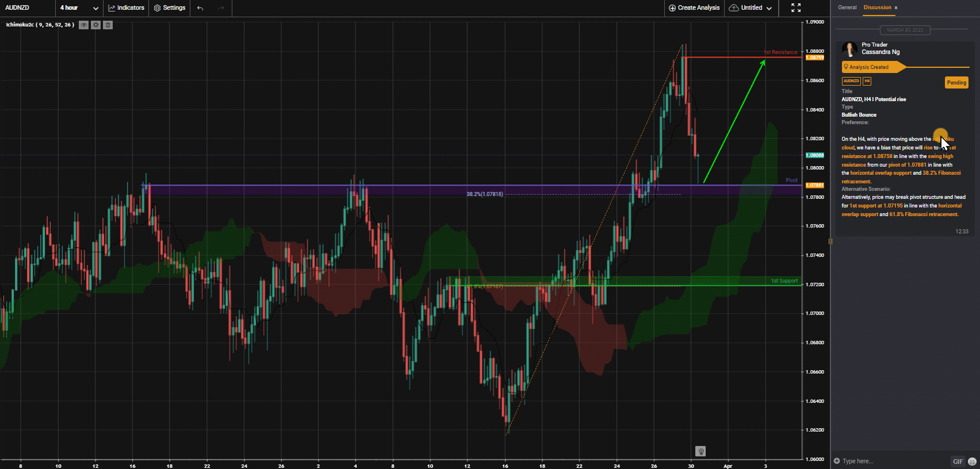Toggle Ichimoku indicator visibility eye icon

[84, 25]
